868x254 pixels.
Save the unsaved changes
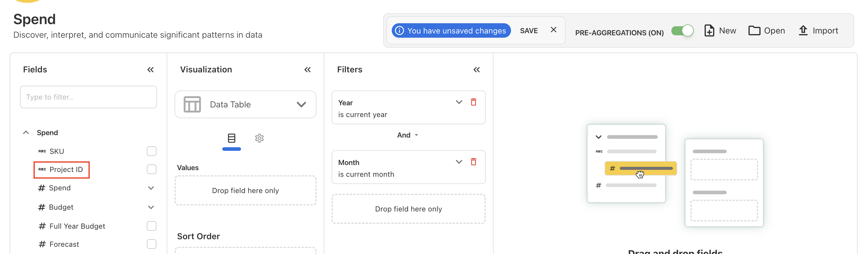[528, 30]
